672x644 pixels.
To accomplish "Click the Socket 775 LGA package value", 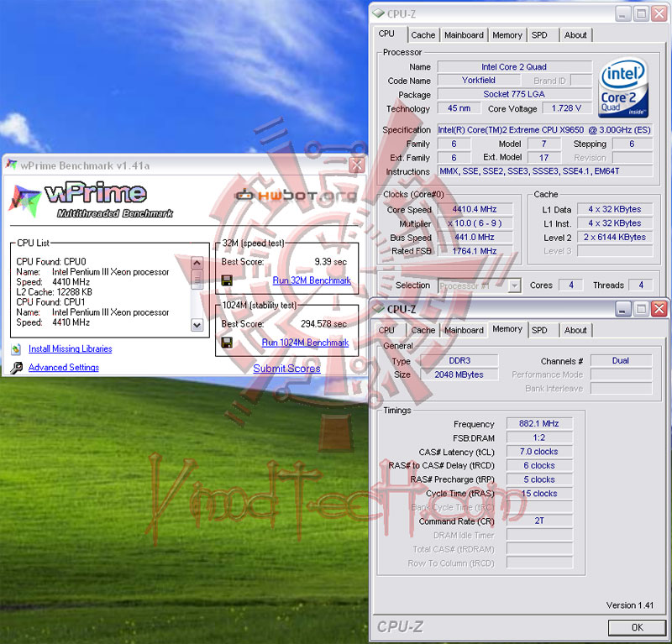I will [x=514, y=94].
